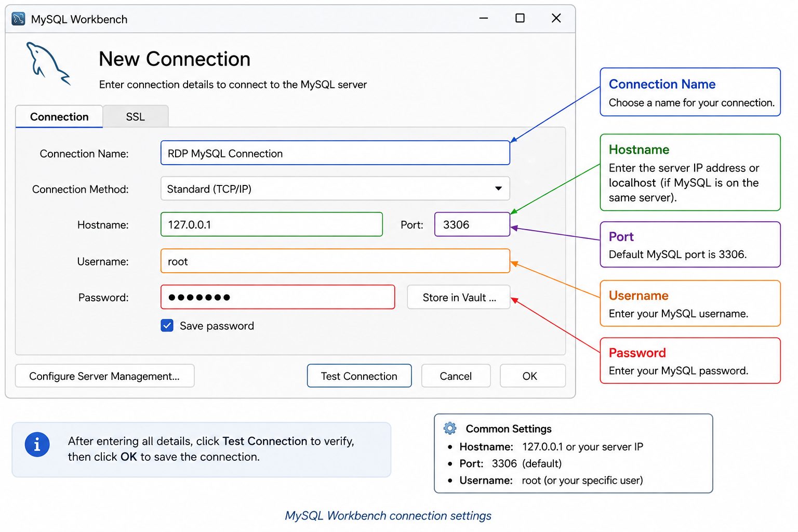
Task: Click the MySQL dolphin logo
Action: click(48, 64)
